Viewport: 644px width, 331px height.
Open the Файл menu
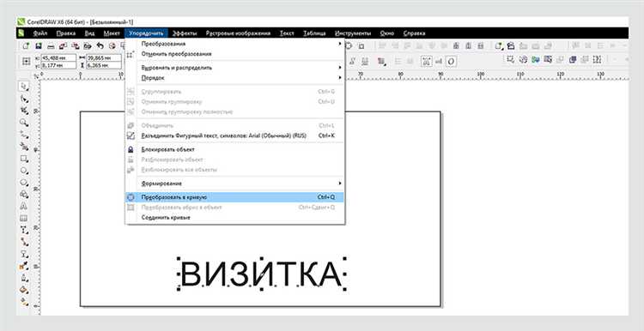(39, 33)
